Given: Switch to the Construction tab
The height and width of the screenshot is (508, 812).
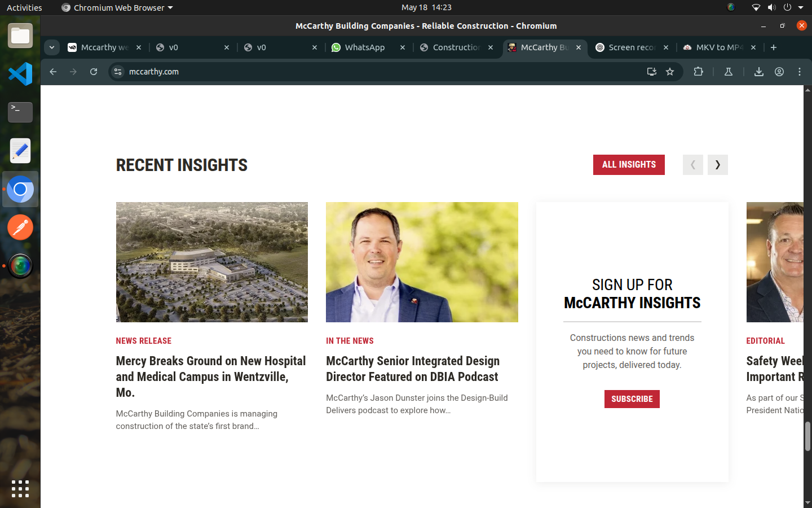Looking at the screenshot, I should click(x=456, y=47).
